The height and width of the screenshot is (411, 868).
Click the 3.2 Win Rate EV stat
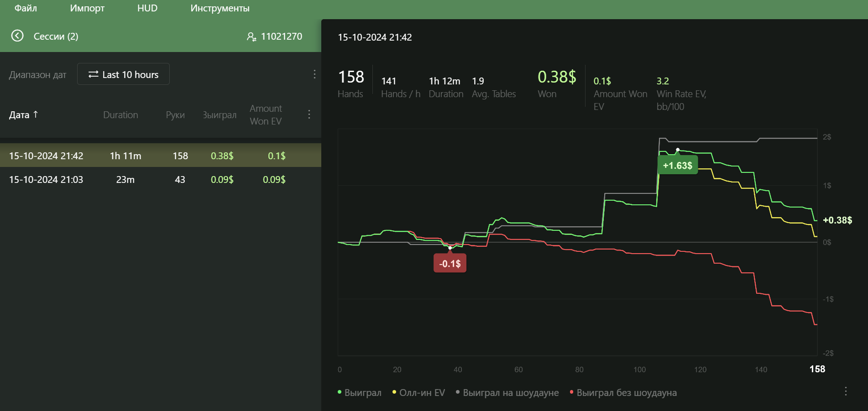click(x=681, y=94)
